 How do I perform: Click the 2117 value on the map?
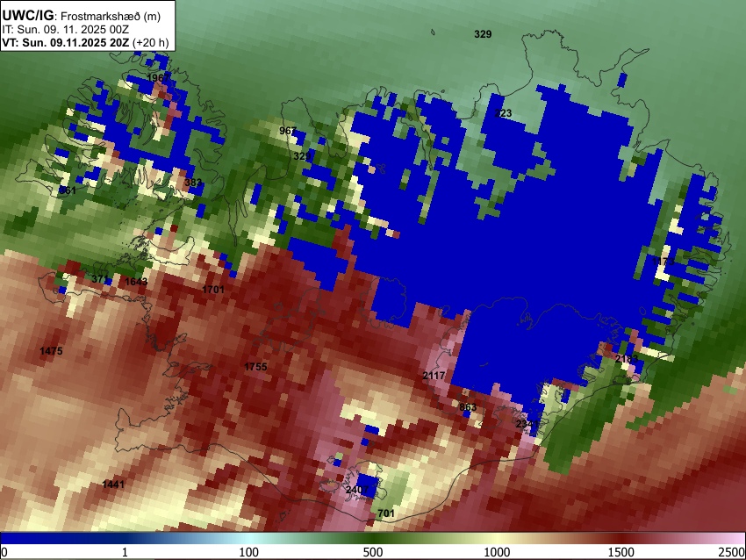click(x=434, y=376)
